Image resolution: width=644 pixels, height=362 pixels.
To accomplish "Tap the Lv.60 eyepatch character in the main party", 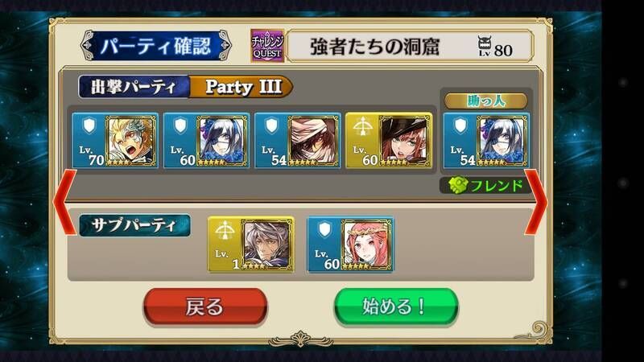I will (x=206, y=140).
